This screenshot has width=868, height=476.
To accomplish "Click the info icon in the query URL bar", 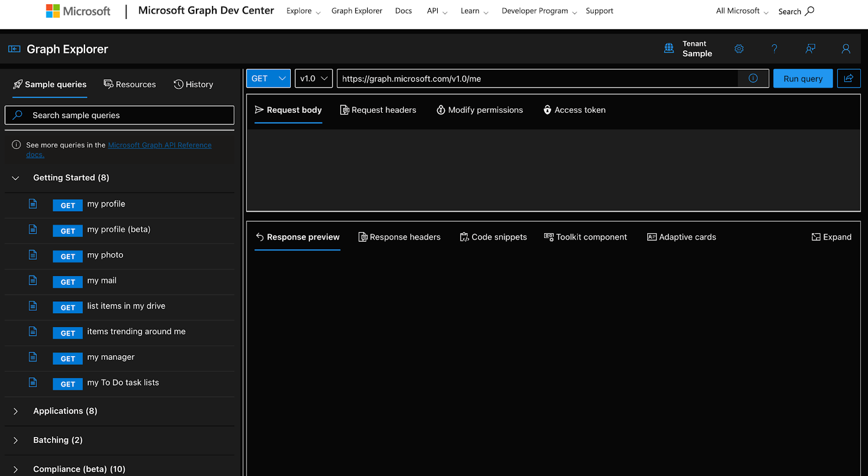I will [753, 78].
